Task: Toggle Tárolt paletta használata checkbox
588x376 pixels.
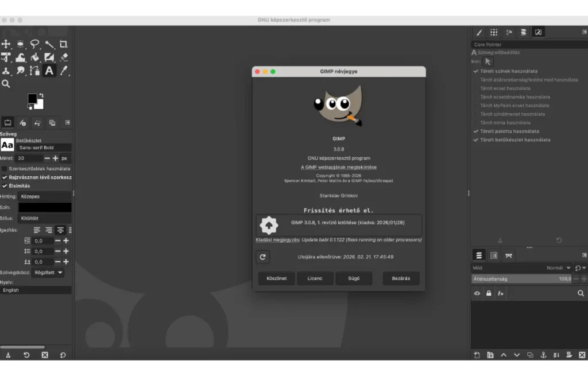Action: click(x=475, y=131)
